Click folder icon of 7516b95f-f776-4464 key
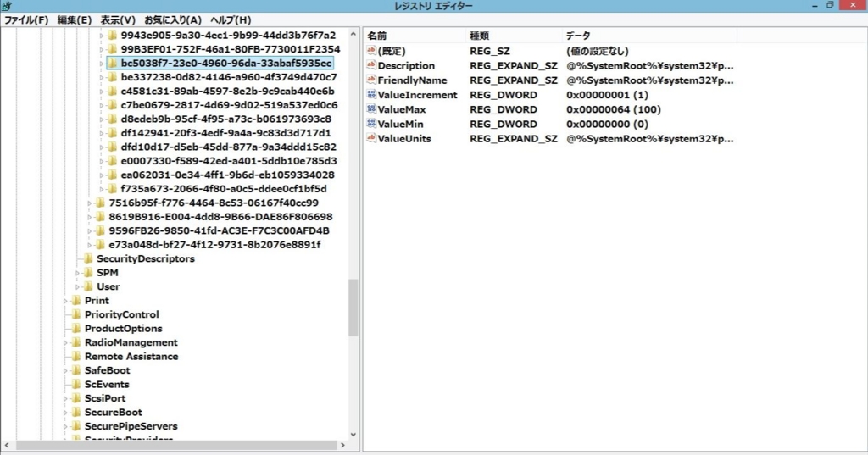868x455 pixels. [x=100, y=203]
